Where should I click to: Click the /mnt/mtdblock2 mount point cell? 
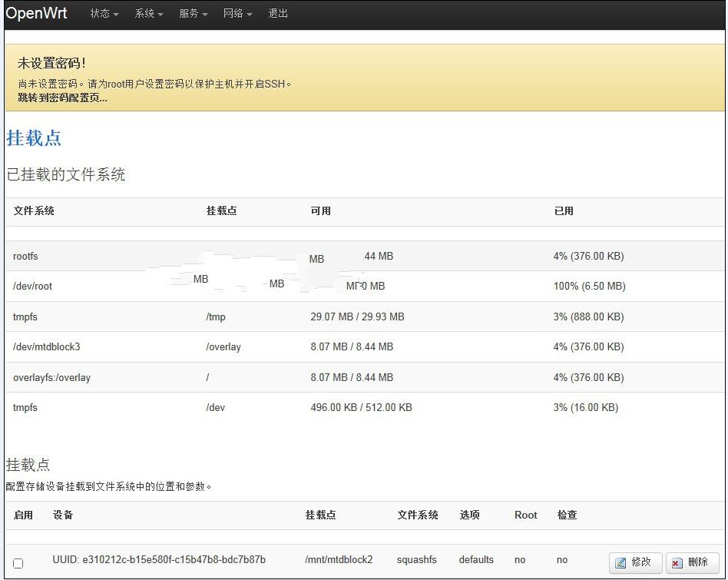coord(339,559)
